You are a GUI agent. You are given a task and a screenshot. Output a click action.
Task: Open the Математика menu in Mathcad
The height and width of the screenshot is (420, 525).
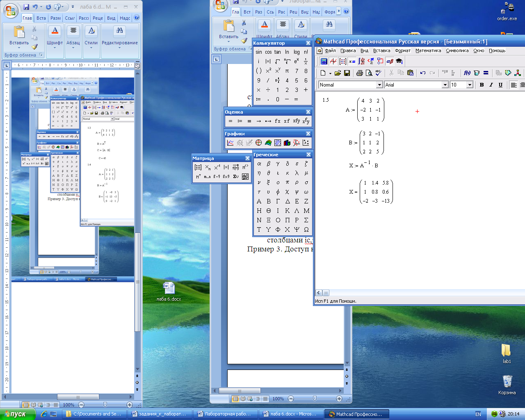428,51
